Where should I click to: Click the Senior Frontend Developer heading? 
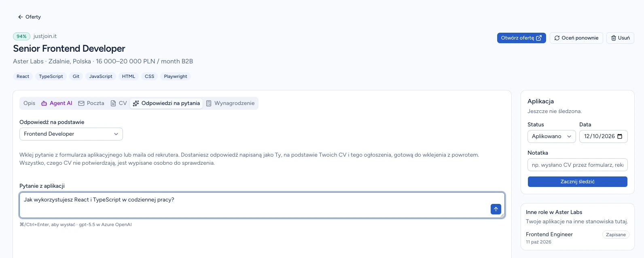[69, 48]
